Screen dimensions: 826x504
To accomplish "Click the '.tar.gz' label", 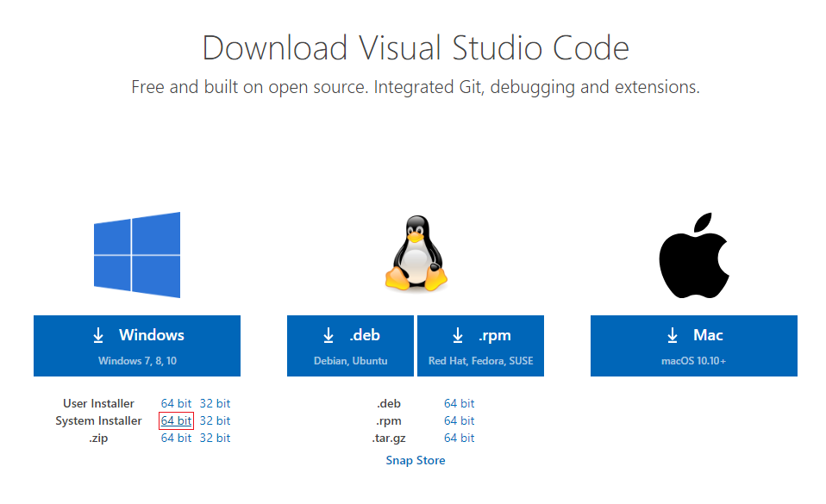I will [389, 439].
